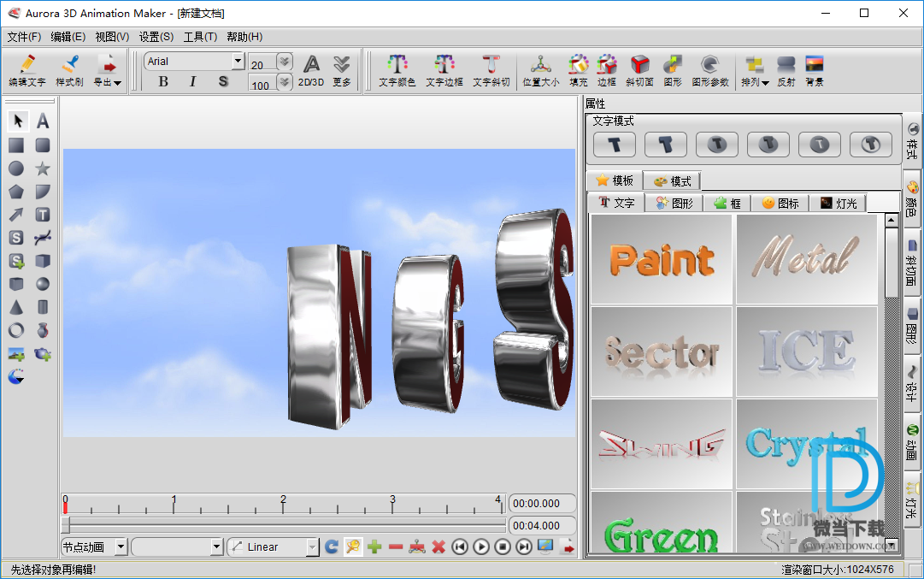Screen dimensions: 924x579
Task: Toggle Italic text formatting
Action: pos(192,81)
